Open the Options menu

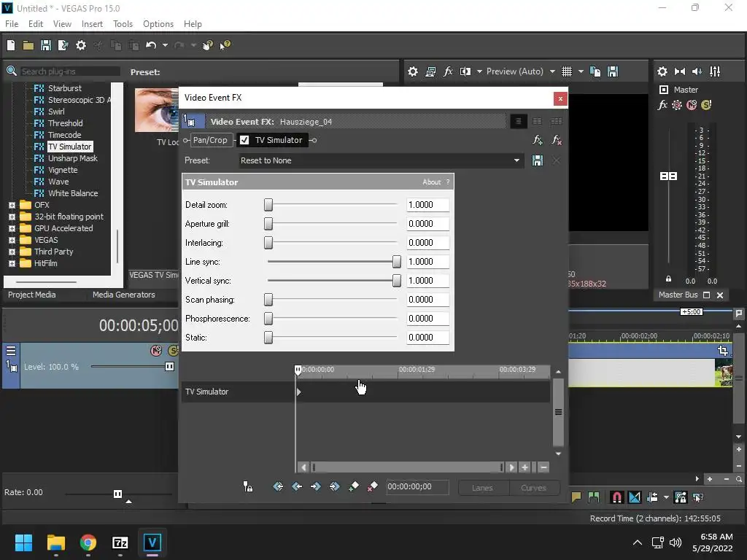158,24
